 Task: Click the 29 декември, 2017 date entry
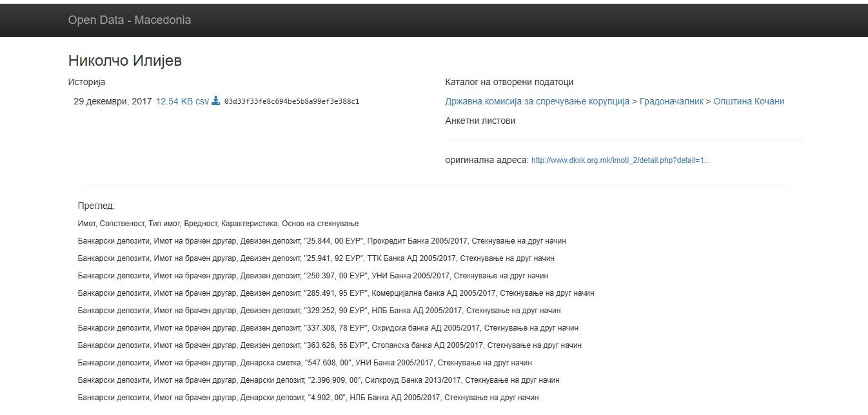(x=113, y=101)
